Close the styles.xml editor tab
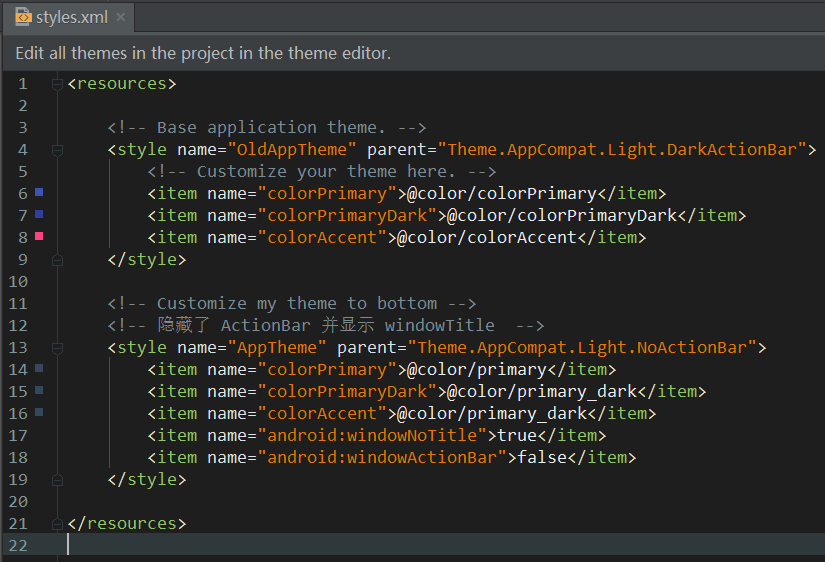 point(121,17)
